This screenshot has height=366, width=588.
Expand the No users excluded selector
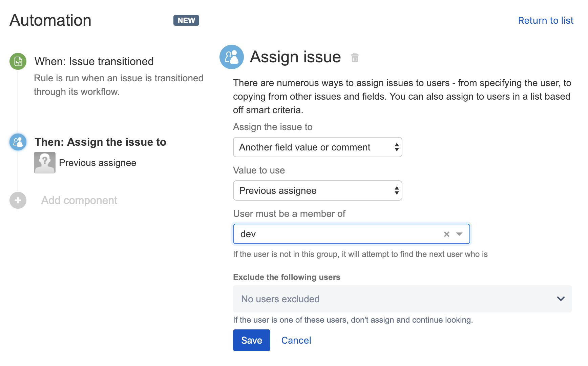pyautogui.click(x=402, y=299)
